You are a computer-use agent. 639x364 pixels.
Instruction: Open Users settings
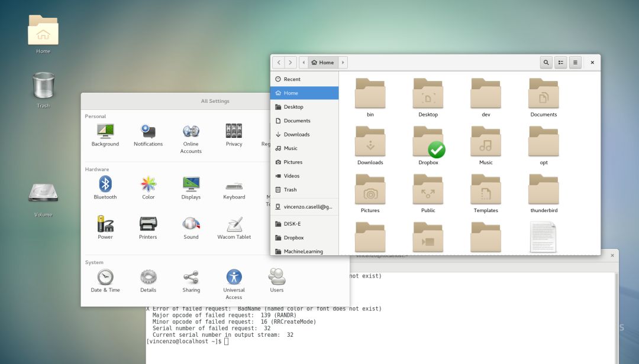coord(277,281)
